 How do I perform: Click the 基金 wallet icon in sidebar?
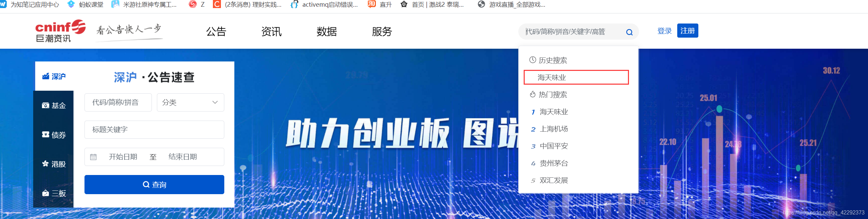click(x=45, y=105)
